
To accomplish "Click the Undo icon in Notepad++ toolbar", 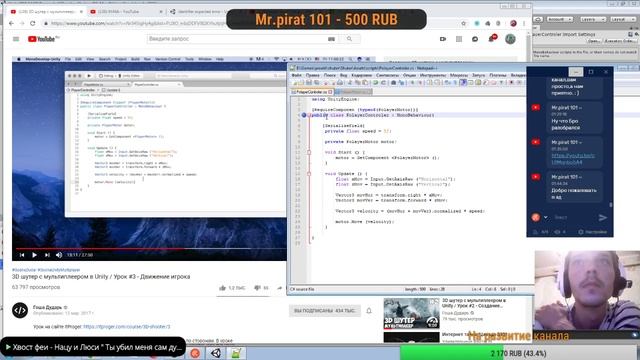I will click(375, 83).
